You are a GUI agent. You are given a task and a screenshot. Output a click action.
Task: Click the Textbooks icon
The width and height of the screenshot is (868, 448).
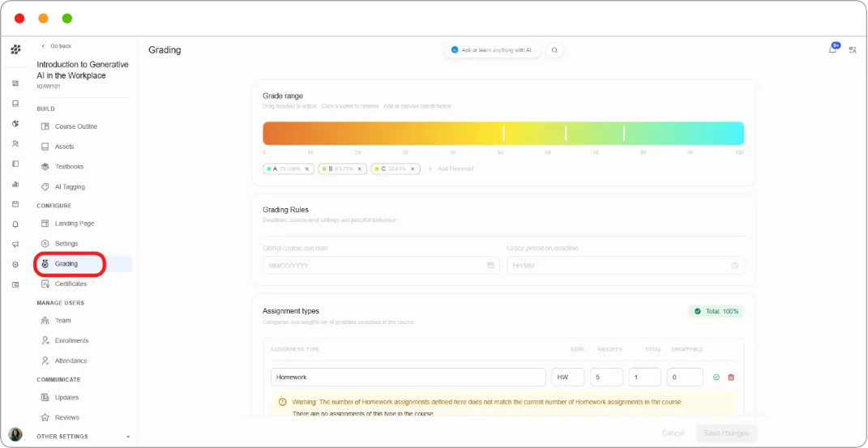[45, 166]
